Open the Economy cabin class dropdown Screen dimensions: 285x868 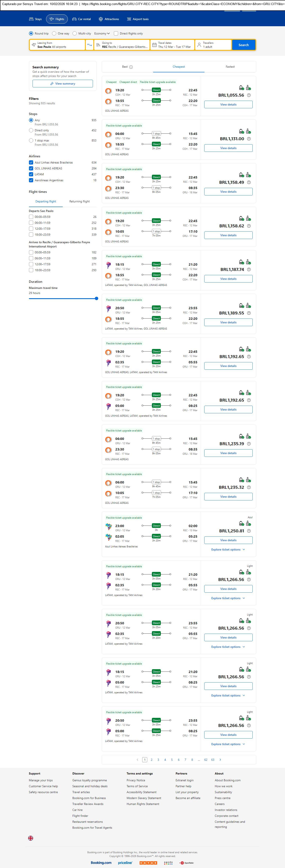coord(102,33)
